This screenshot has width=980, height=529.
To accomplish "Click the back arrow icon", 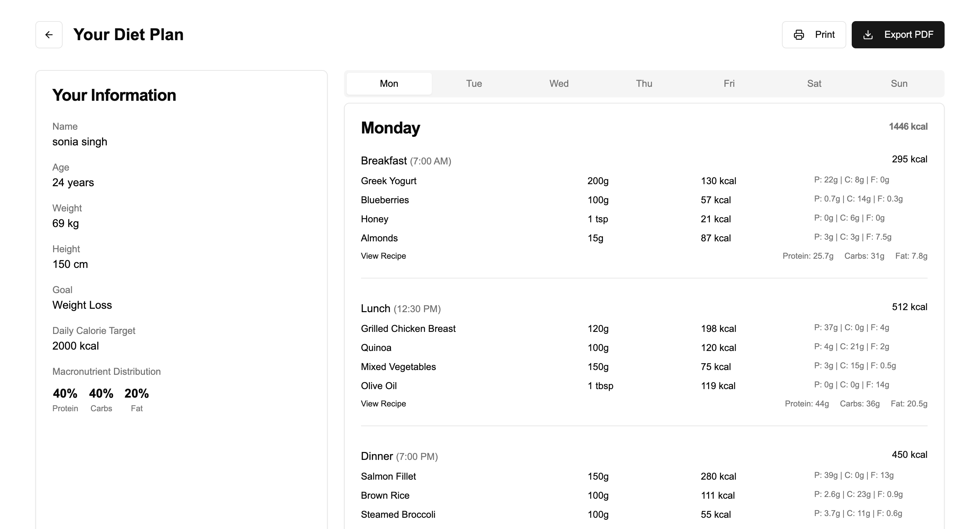I will [49, 35].
